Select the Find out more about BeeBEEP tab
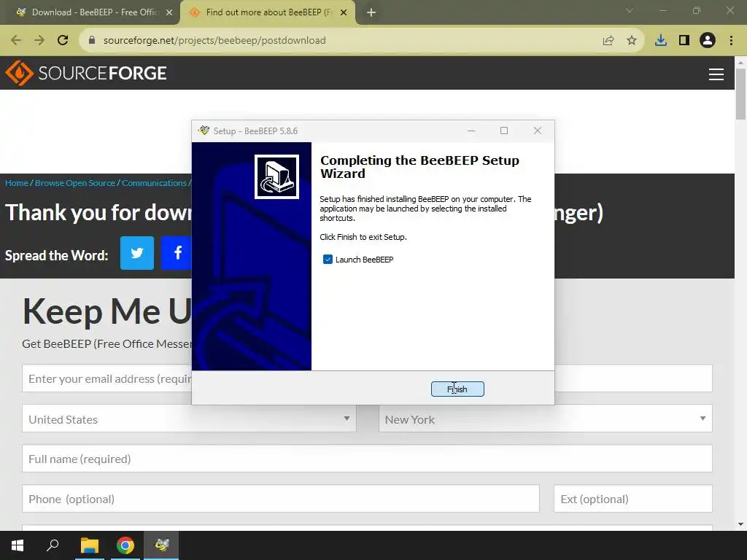This screenshot has width=747, height=560. tap(268, 12)
